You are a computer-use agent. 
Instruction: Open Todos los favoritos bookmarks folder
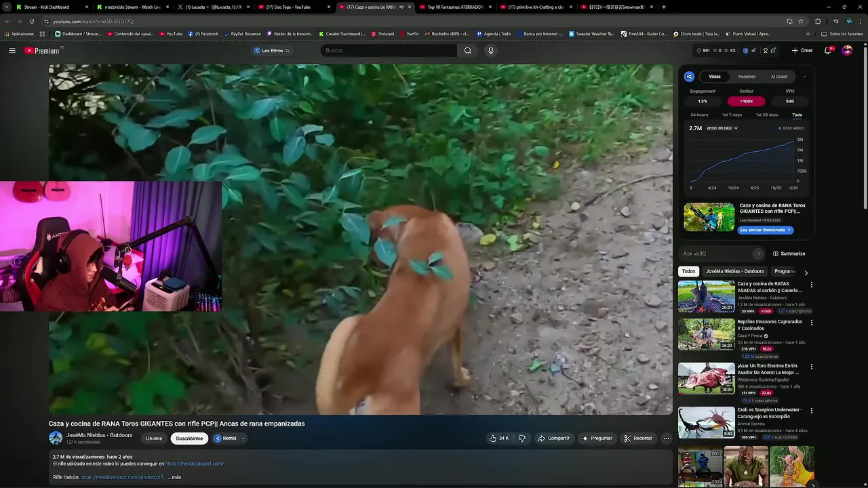click(x=842, y=33)
